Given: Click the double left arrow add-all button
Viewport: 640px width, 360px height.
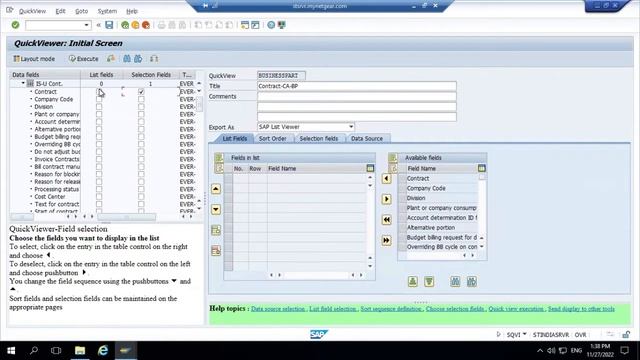Looking at the screenshot, I should [x=387, y=220].
